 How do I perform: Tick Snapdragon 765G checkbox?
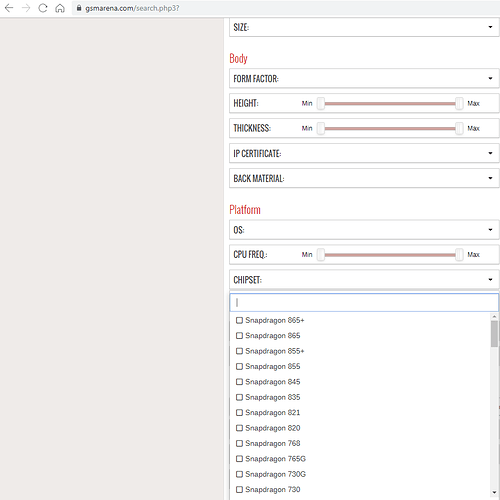(239, 459)
